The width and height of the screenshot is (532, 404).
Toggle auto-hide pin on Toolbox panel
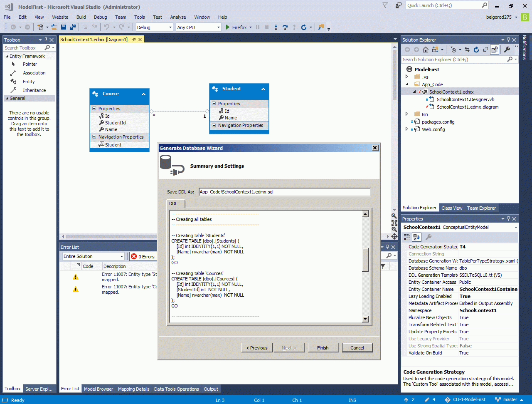click(46, 40)
